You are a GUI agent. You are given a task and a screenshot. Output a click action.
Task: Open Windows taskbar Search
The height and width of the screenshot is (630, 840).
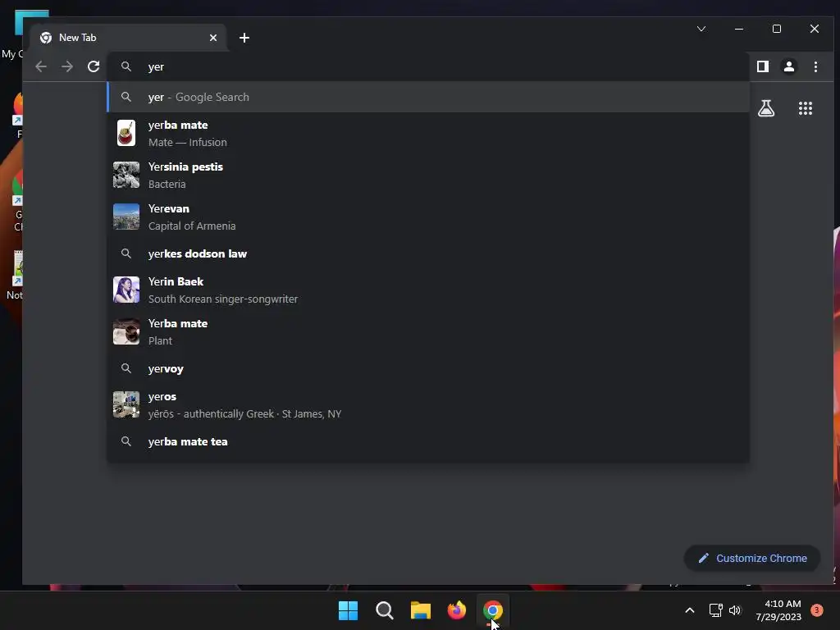tap(385, 610)
